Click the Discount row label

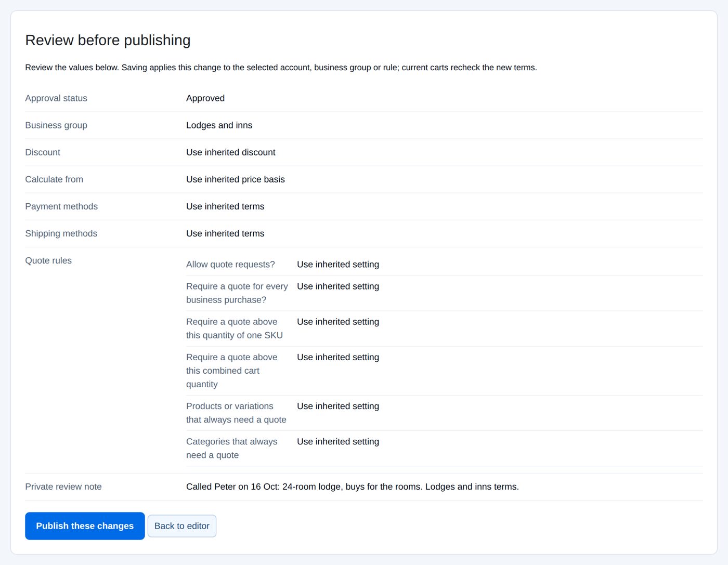43,152
